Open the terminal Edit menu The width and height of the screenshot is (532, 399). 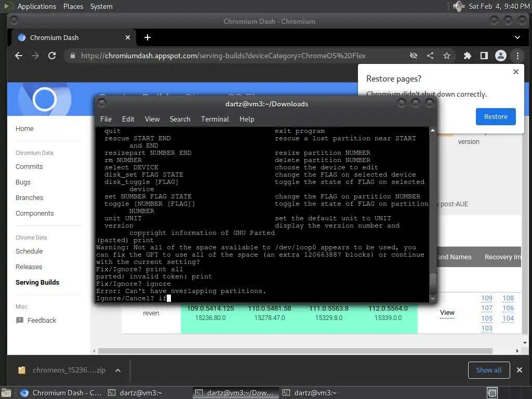tap(128, 119)
